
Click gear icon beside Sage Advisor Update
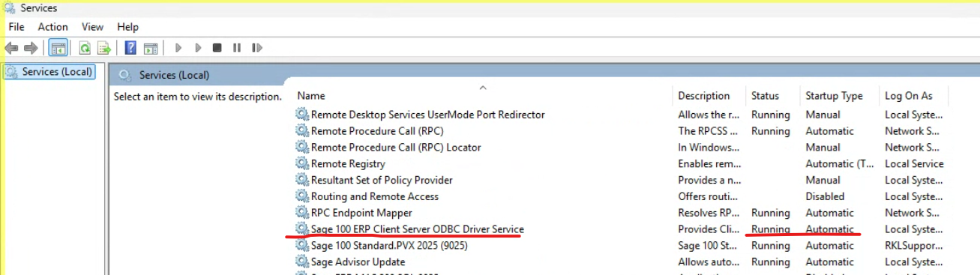302,262
